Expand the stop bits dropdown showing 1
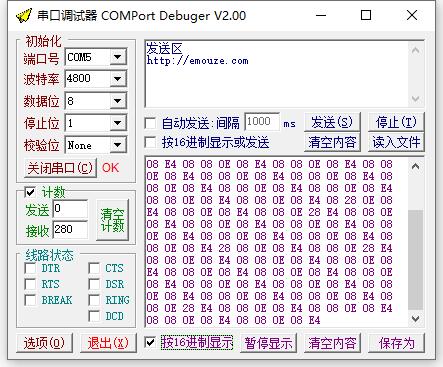Screen dimensions: 443x367 click(118, 123)
